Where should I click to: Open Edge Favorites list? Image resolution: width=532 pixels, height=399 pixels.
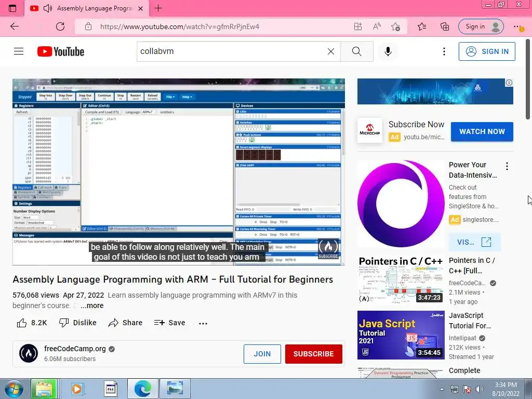pos(422,26)
